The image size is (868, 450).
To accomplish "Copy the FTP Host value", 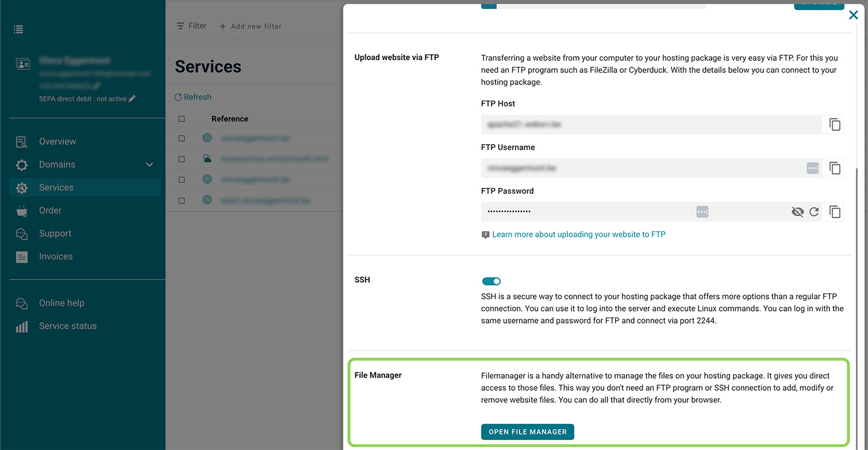I will click(835, 124).
